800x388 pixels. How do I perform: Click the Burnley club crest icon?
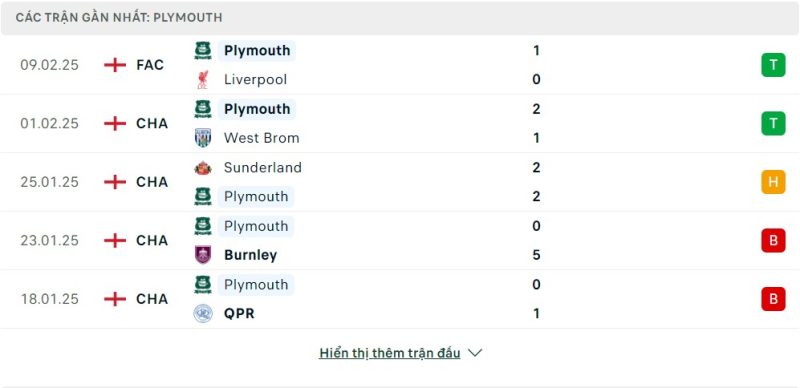tap(203, 255)
